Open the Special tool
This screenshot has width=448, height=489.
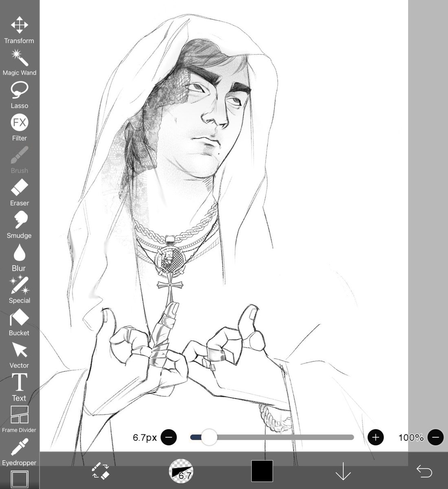[19, 285]
